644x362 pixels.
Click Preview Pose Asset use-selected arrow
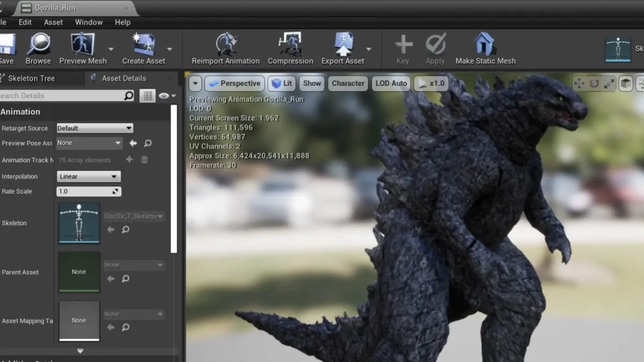click(133, 143)
